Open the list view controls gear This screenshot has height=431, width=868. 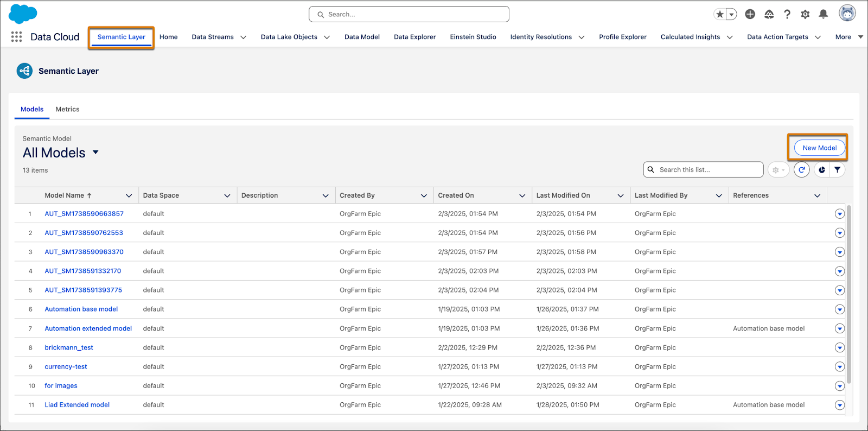pos(778,170)
